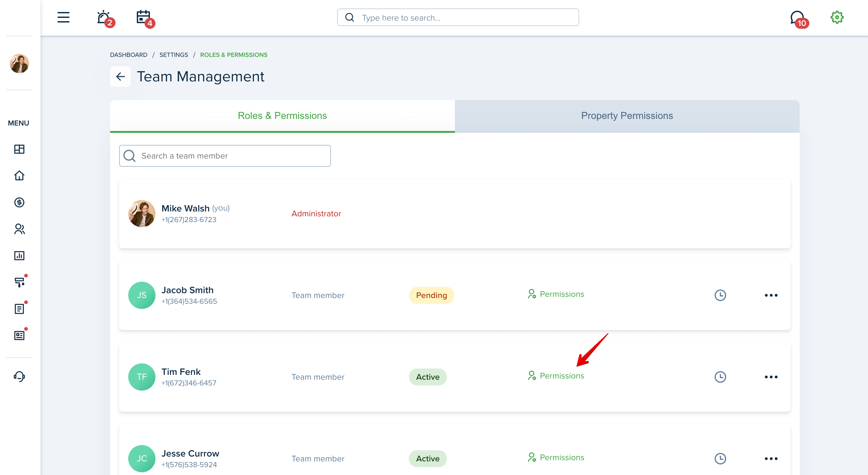Click the magnifier icon in the top search bar
Screen dimensions: 868x475
coord(350,18)
